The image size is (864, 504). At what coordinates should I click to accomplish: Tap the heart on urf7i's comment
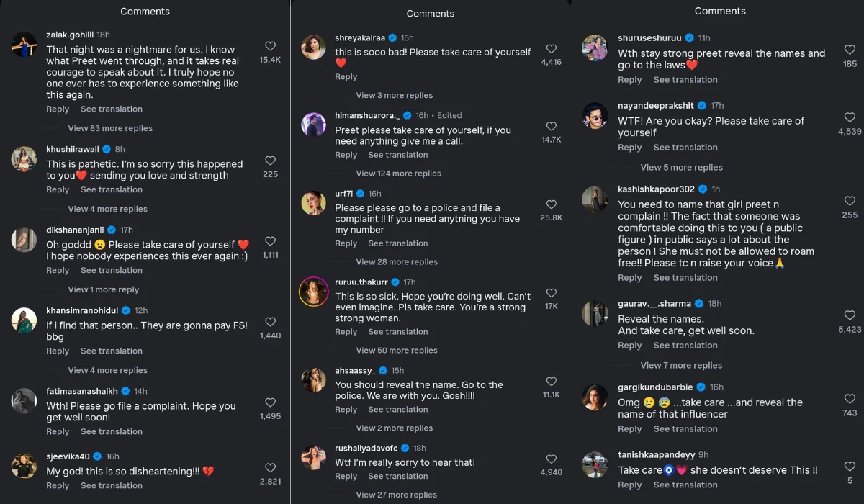(551, 204)
